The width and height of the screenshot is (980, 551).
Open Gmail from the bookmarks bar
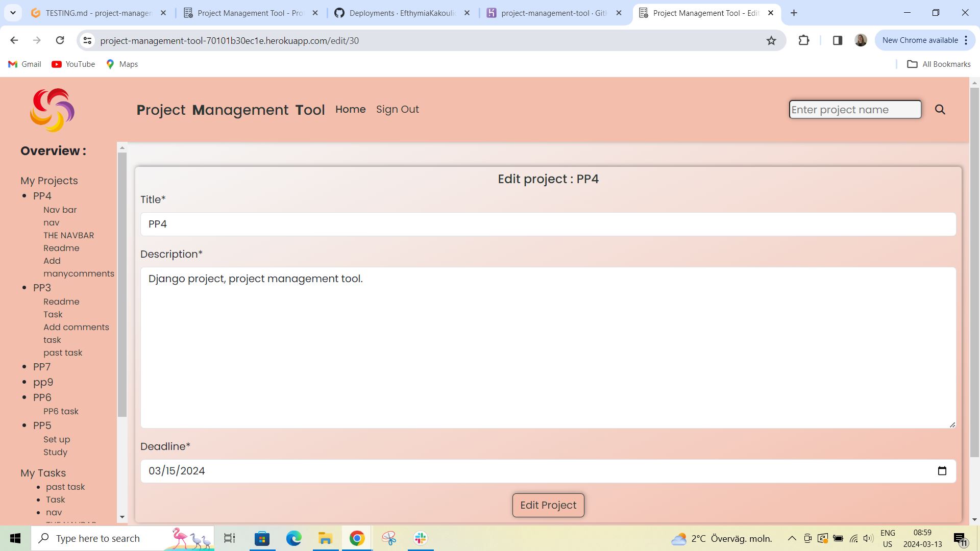[23, 64]
